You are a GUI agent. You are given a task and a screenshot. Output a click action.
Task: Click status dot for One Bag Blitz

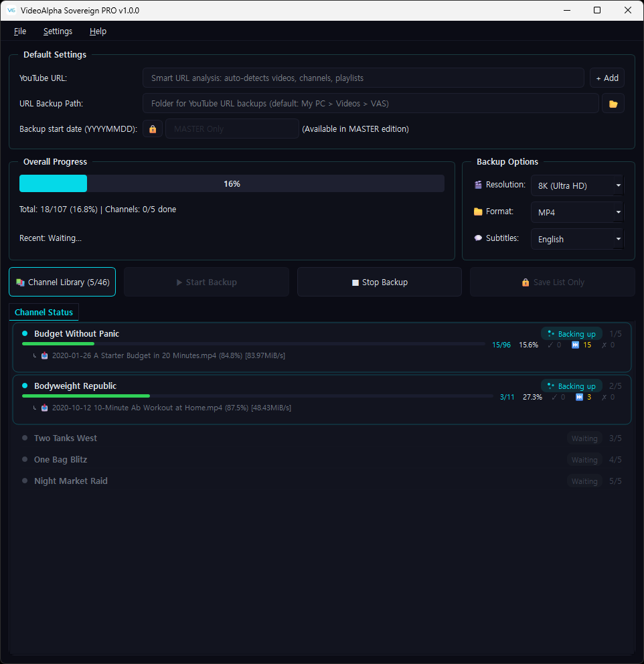25,459
